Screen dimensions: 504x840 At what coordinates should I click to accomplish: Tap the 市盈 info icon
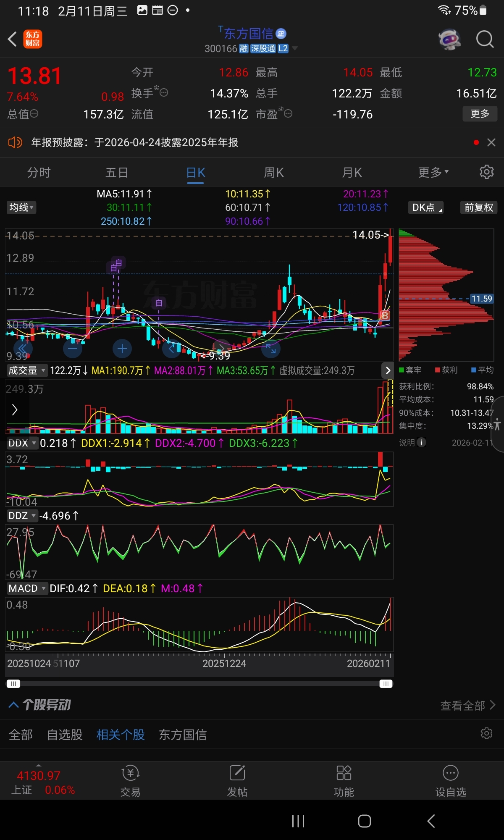point(288,113)
